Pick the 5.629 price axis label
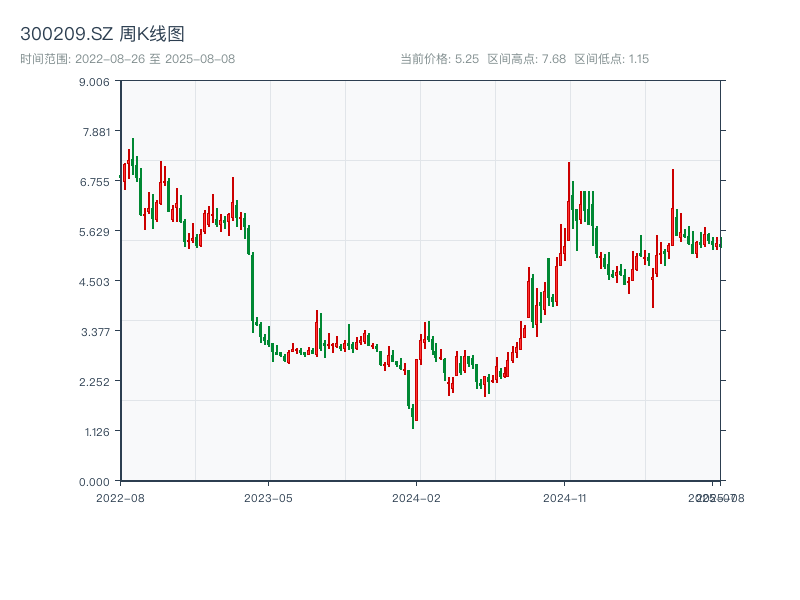The image size is (800, 600). tap(95, 231)
